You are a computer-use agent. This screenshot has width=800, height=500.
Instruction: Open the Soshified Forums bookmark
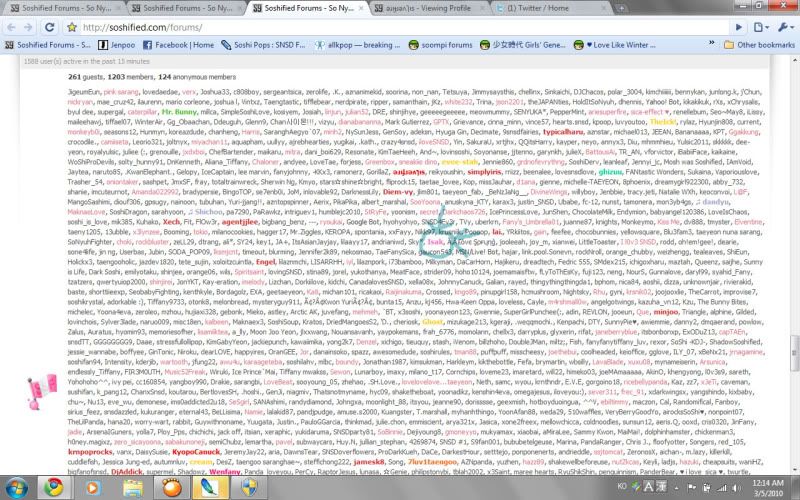pos(47,45)
